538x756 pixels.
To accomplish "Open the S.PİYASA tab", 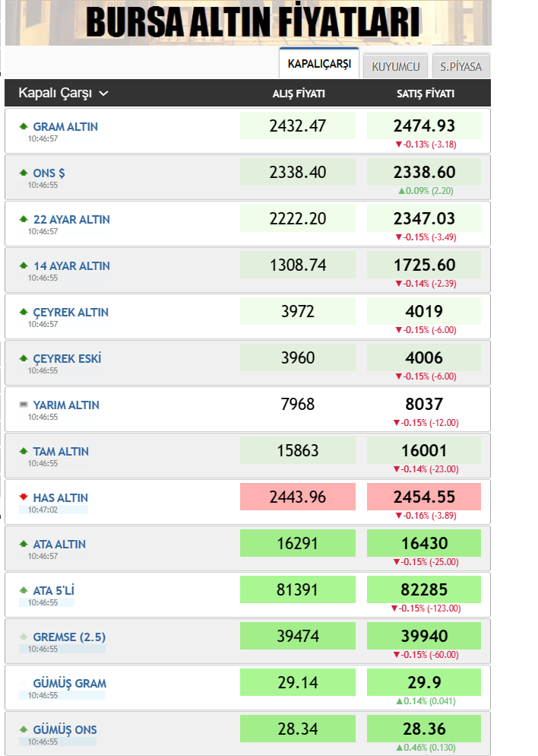I will tap(460, 67).
